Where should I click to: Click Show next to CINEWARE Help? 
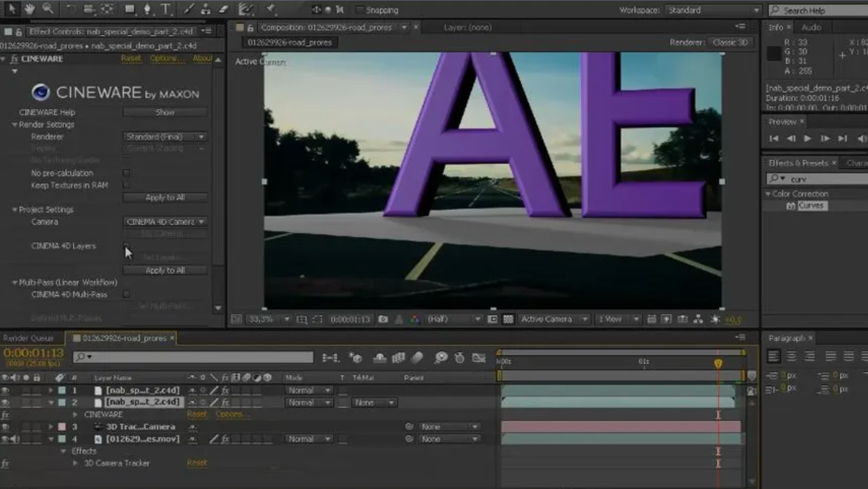165,112
